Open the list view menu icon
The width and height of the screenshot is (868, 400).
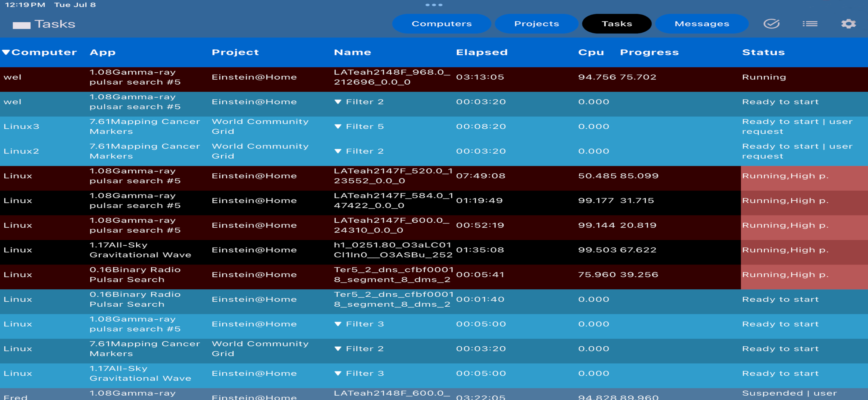click(x=810, y=24)
